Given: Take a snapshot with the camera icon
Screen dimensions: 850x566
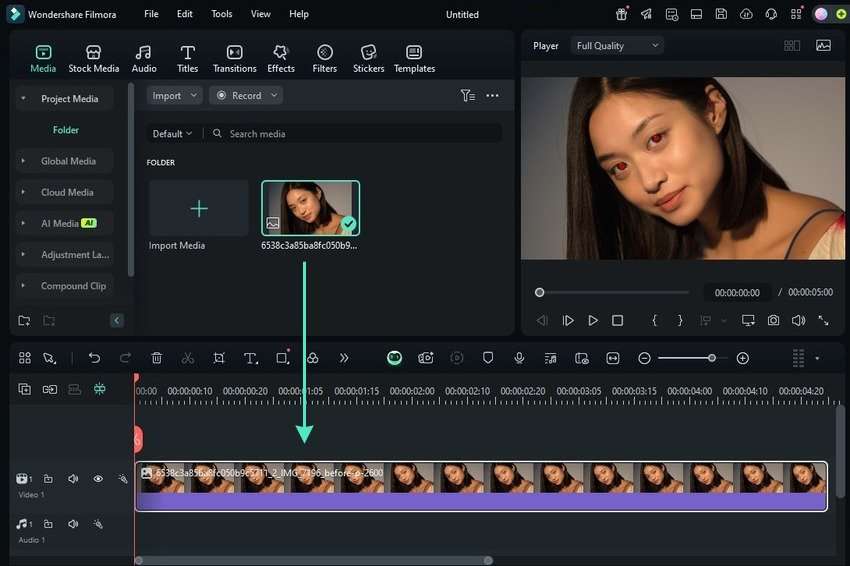Looking at the screenshot, I should [773, 321].
